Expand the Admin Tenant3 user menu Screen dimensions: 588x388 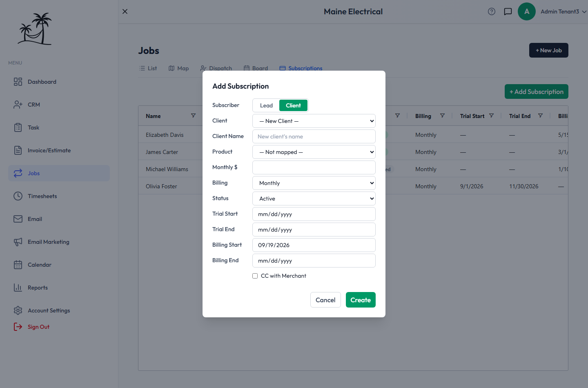pyautogui.click(x=563, y=11)
